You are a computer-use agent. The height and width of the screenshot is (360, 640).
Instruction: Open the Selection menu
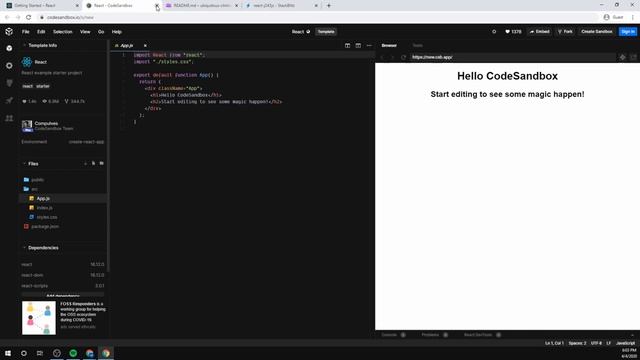62,32
